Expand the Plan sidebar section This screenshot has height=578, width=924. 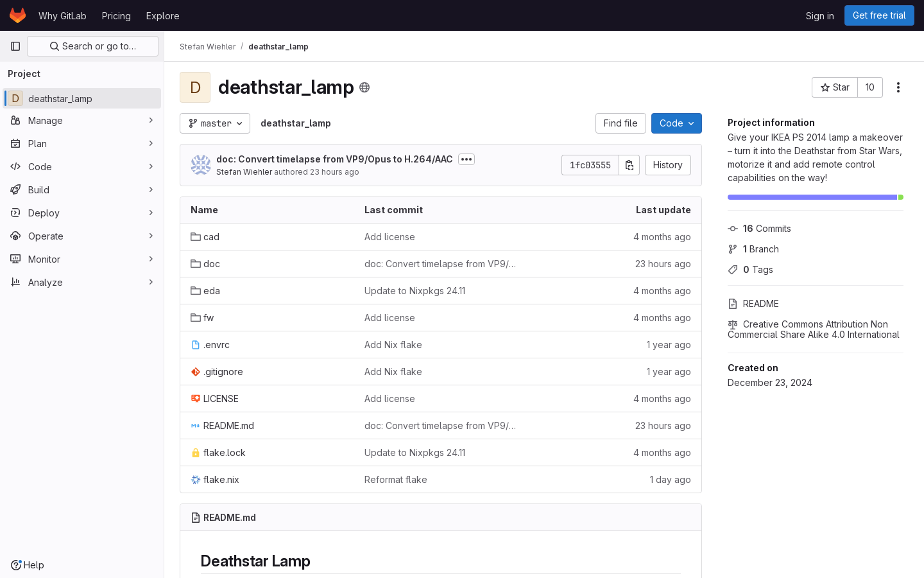click(82, 144)
